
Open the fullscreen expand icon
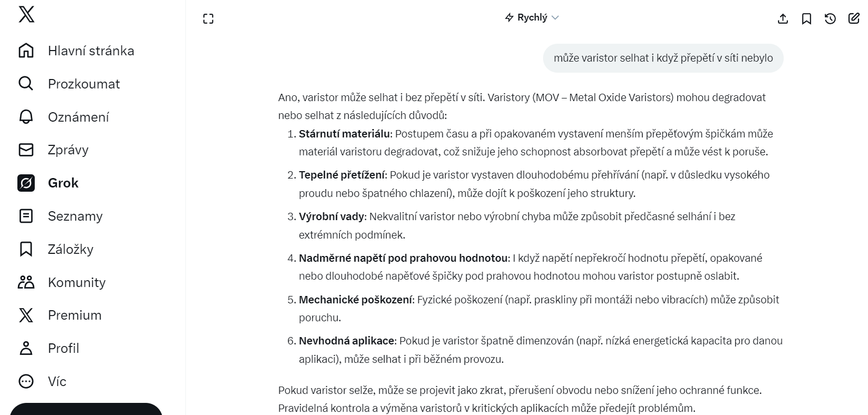(x=209, y=19)
